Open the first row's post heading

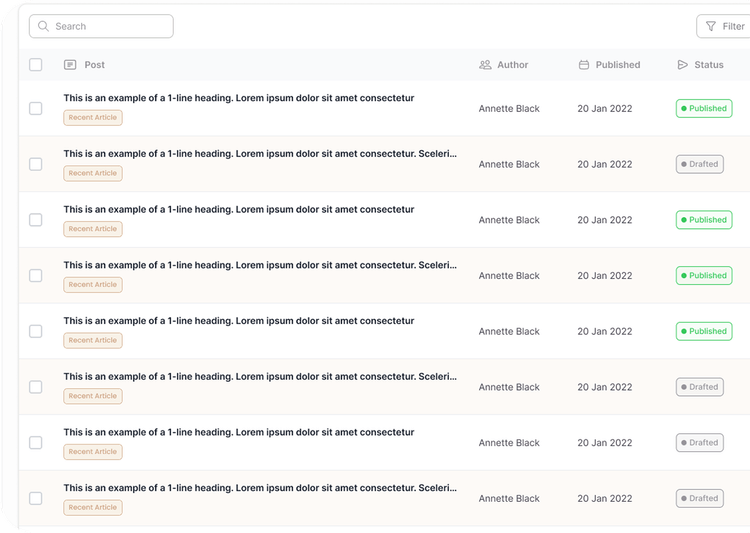(x=239, y=98)
